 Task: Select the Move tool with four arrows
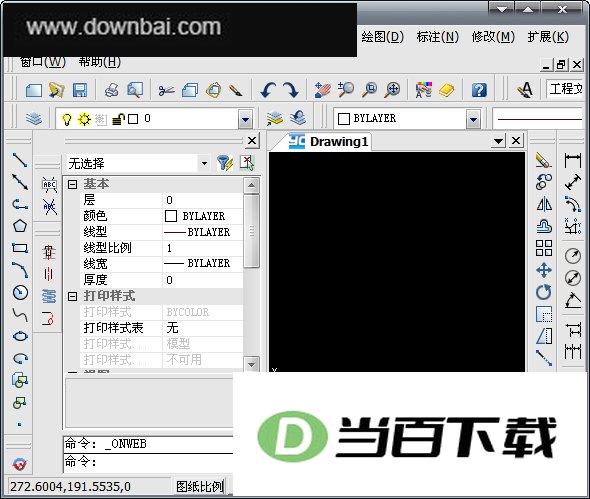click(544, 270)
